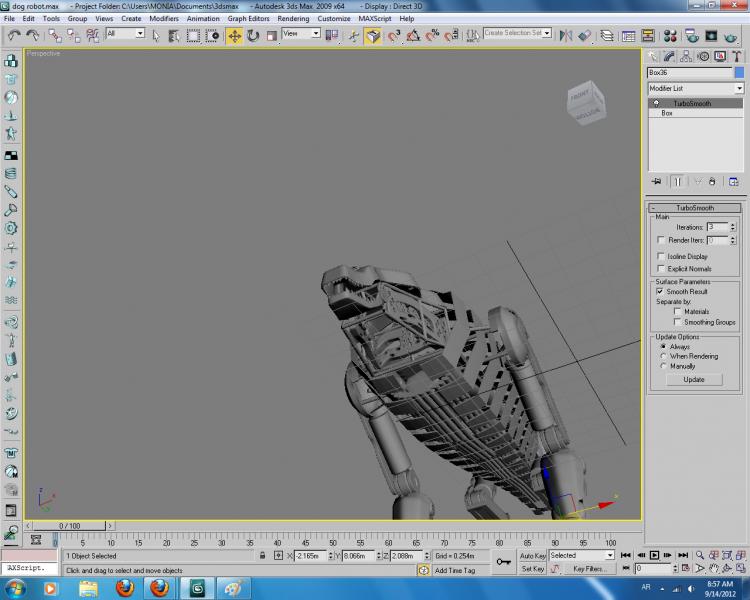The image size is (750, 600).
Task: Open the Rendering menu
Action: [x=293, y=18]
